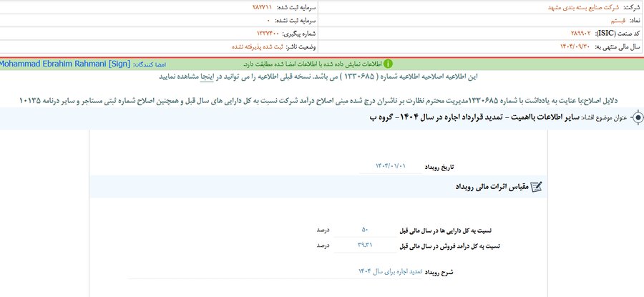Click the green info icon in status bar
644x297 pixels.
(x=388, y=64)
